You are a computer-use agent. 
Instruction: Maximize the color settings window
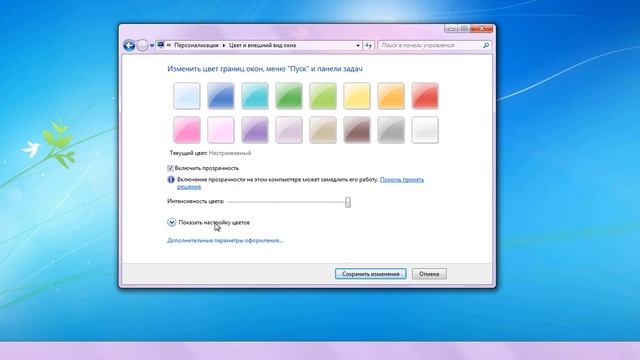pos(464,29)
